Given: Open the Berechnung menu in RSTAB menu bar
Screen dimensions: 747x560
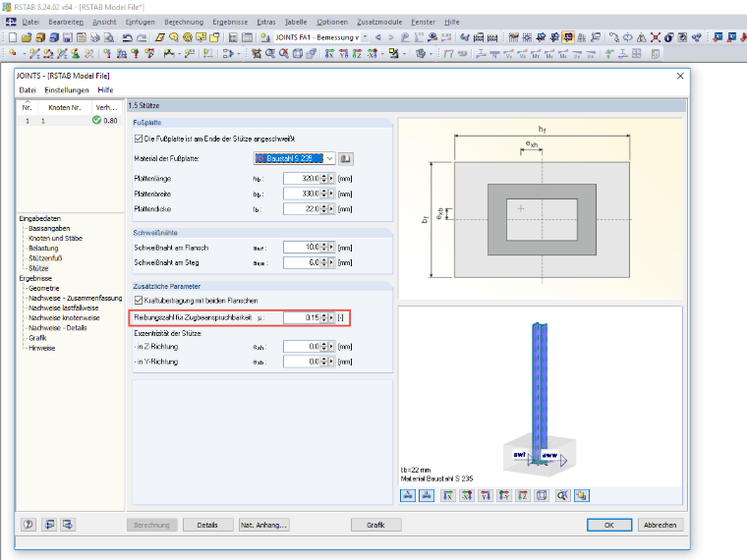Looking at the screenshot, I should pos(184,22).
